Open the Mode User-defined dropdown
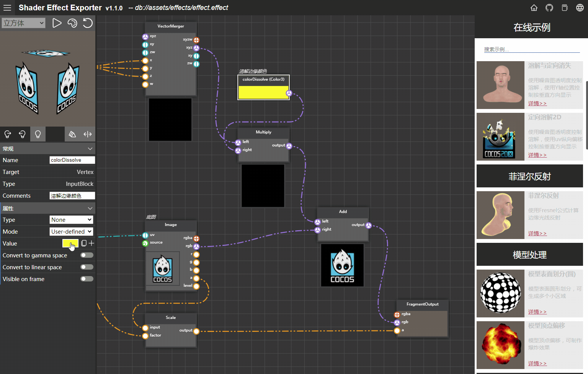The image size is (588, 374). (x=72, y=231)
